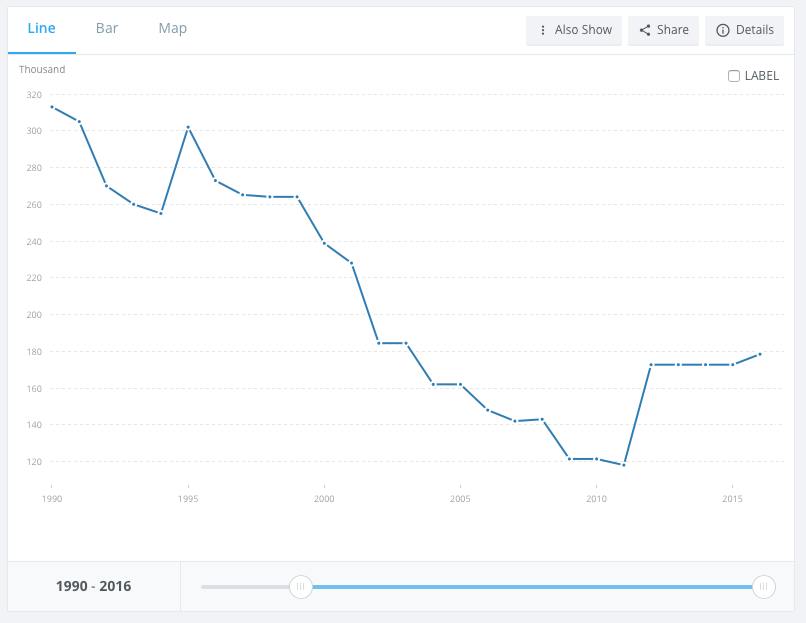Click the share icon
The height and width of the screenshot is (623, 806).
pos(645,30)
